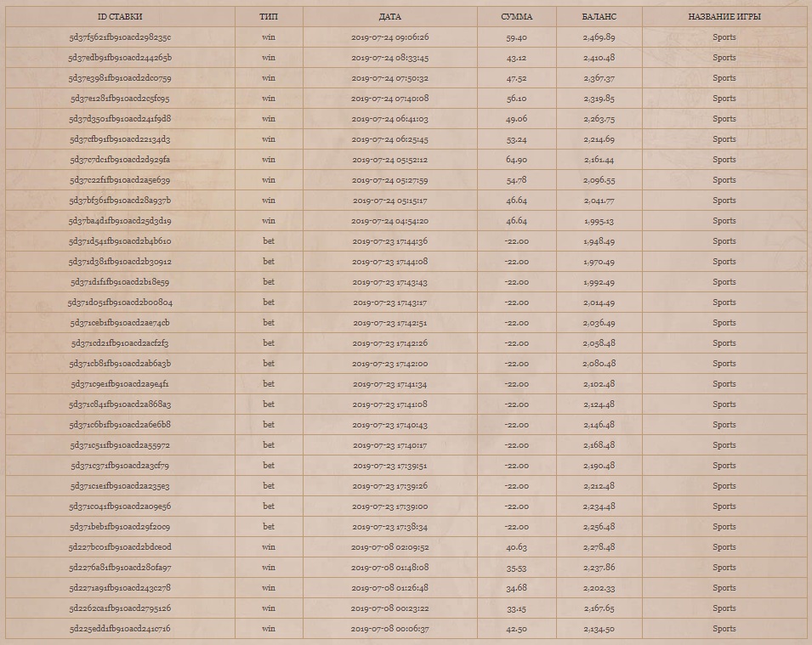Click date 2019-07-08 01:26:48

390,588
